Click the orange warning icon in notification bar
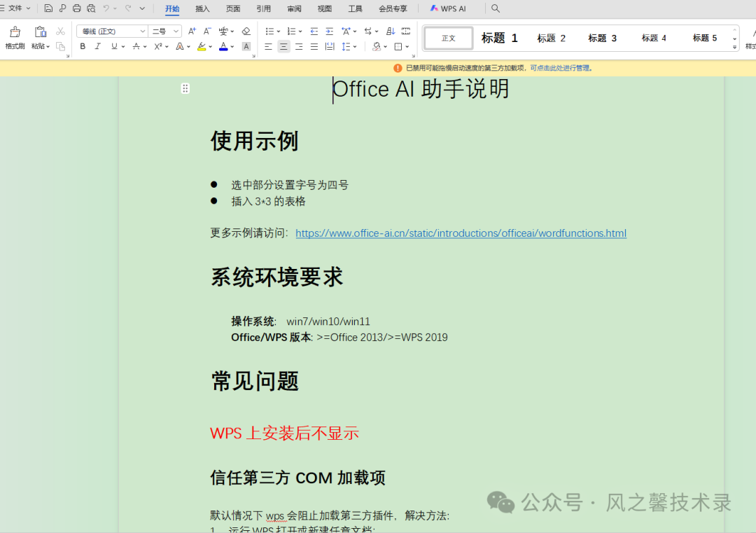The height and width of the screenshot is (533, 756). tap(398, 68)
